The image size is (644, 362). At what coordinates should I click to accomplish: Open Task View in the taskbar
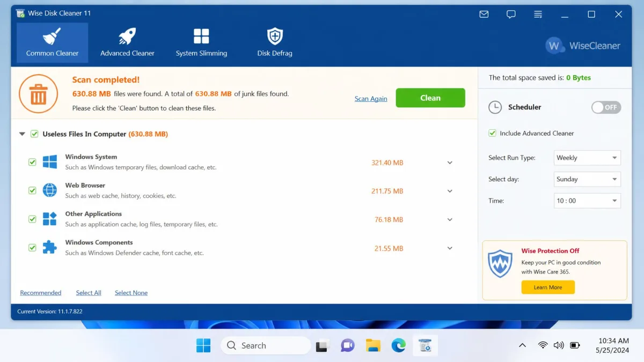(321, 346)
